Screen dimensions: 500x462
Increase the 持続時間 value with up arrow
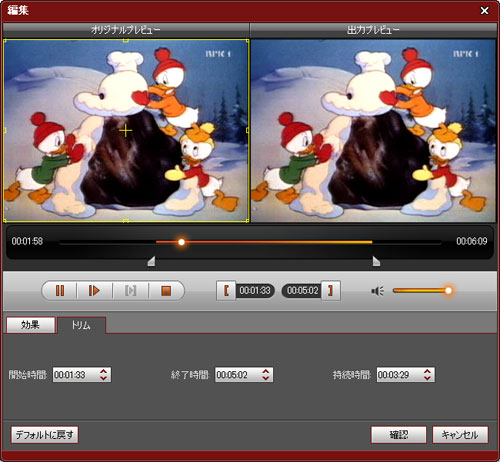[427, 371]
